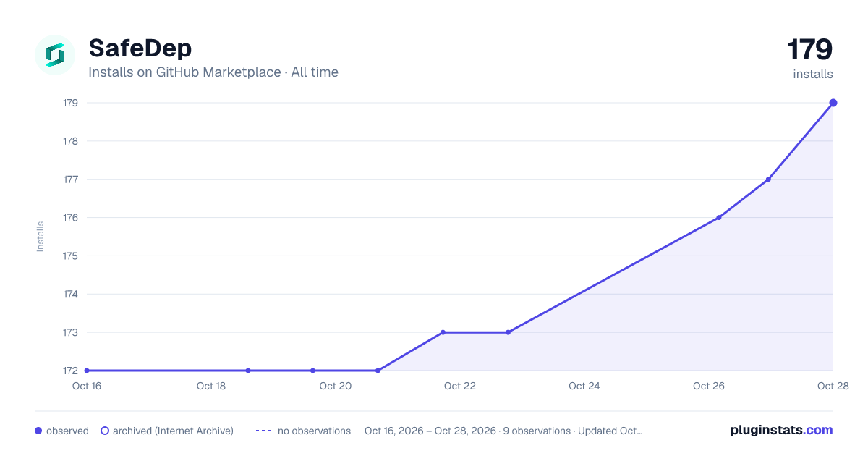Click the subtitle 'Installs on GitHub Marketplace · All time'
Image resolution: width=868 pixels, height=456 pixels.
pos(213,72)
